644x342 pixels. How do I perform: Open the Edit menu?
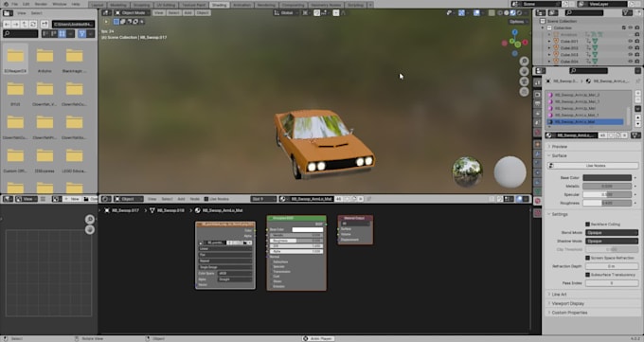tap(26, 4)
